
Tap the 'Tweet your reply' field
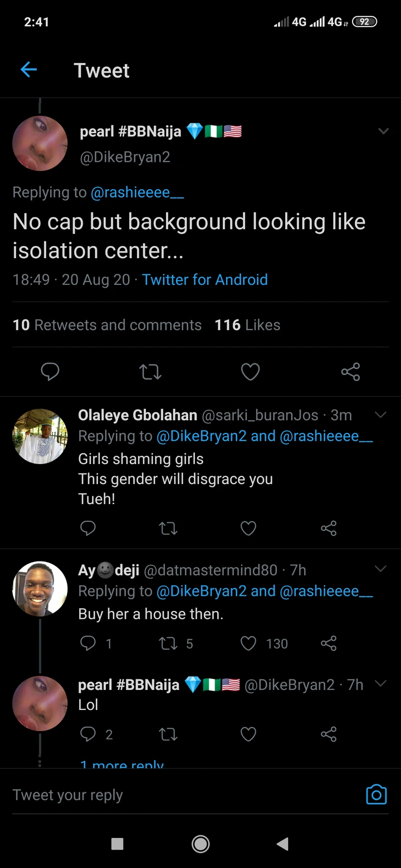[167, 795]
